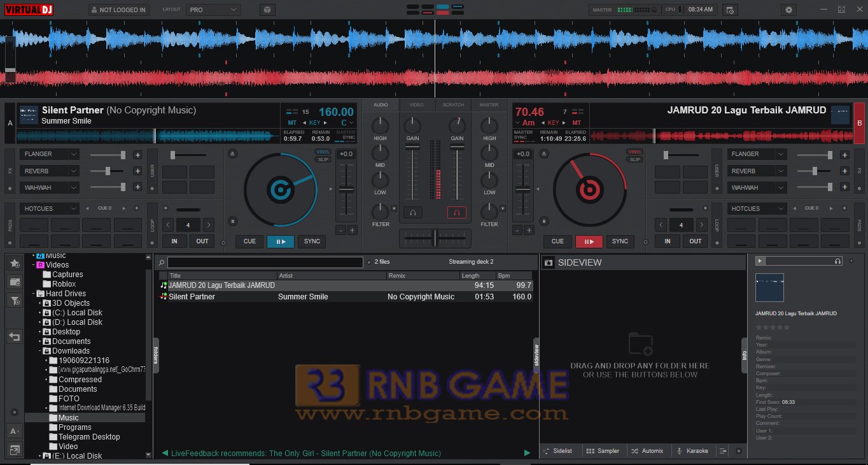868x465 pixels.
Task: Open the HOTCUES pads dropdown on left deck
Action: 50,208
